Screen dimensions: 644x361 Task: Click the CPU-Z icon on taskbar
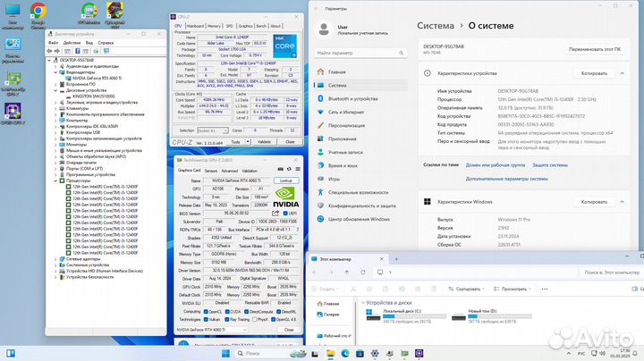pyautogui.click(x=419, y=353)
